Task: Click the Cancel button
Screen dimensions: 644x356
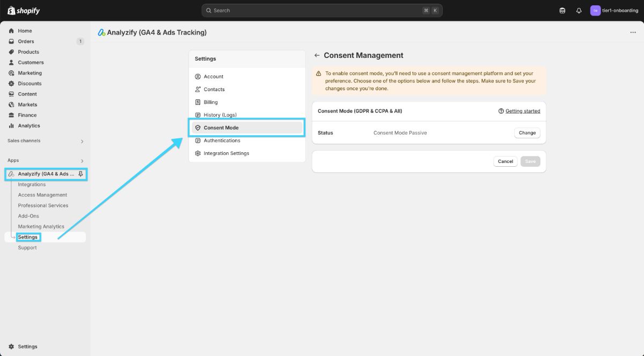Action: click(506, 161)
